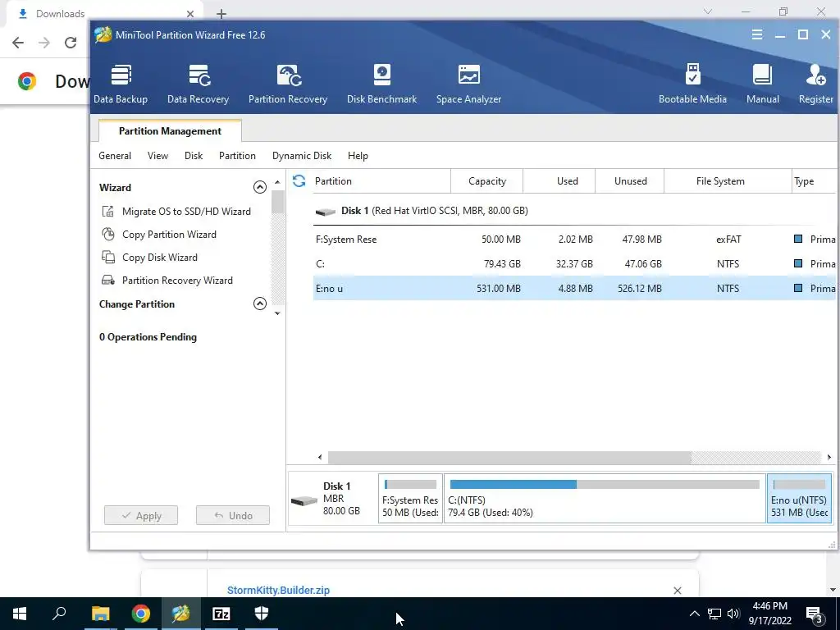Click the Unused column header

(x=630, y=181)
